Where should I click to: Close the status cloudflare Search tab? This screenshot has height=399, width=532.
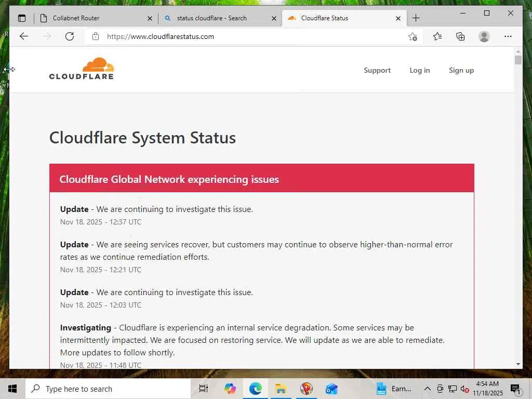pos(274,18)
